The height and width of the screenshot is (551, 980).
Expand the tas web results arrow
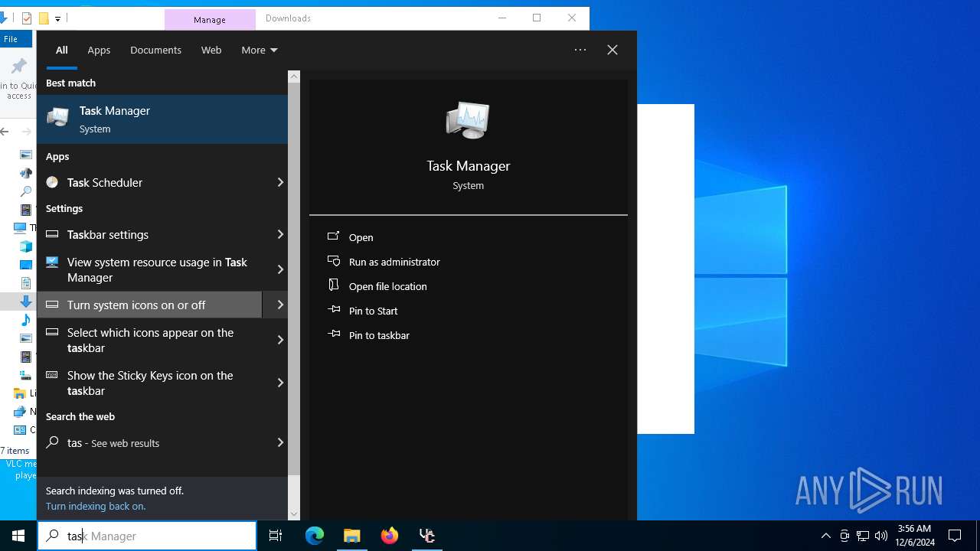(x=280, y=442)
